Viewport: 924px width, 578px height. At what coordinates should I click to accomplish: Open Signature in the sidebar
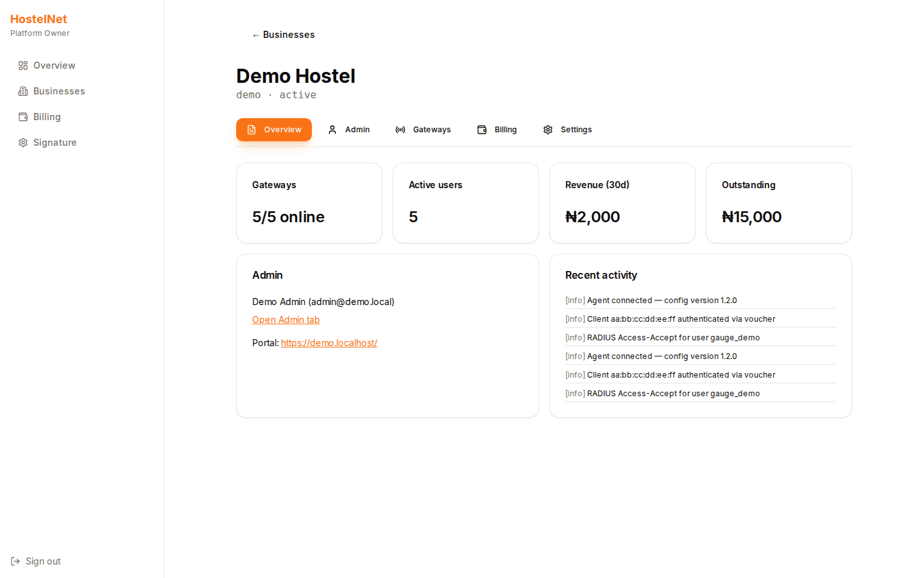click(82, 143)
